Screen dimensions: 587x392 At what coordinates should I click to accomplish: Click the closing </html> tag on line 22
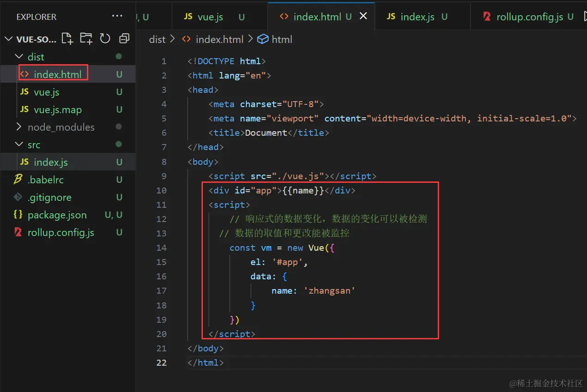click(206, 362)
